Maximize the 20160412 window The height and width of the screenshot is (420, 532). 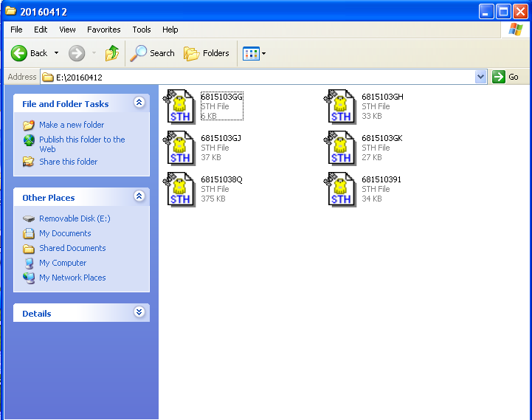point(503,12)
